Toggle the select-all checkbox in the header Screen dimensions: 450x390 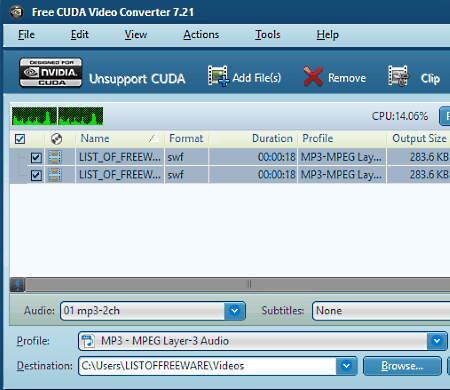pos(20,139)
